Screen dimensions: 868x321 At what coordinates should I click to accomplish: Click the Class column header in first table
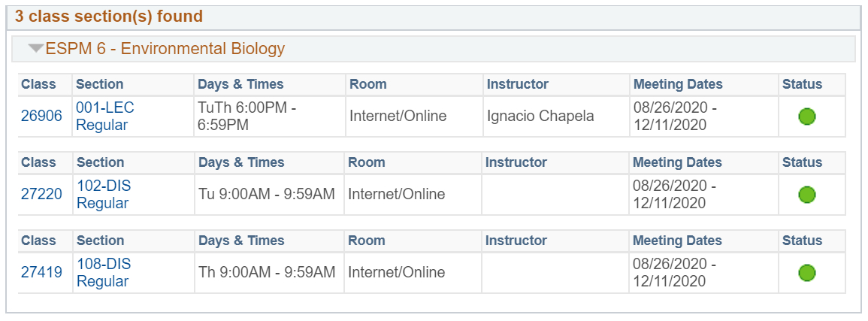point(39,84)
